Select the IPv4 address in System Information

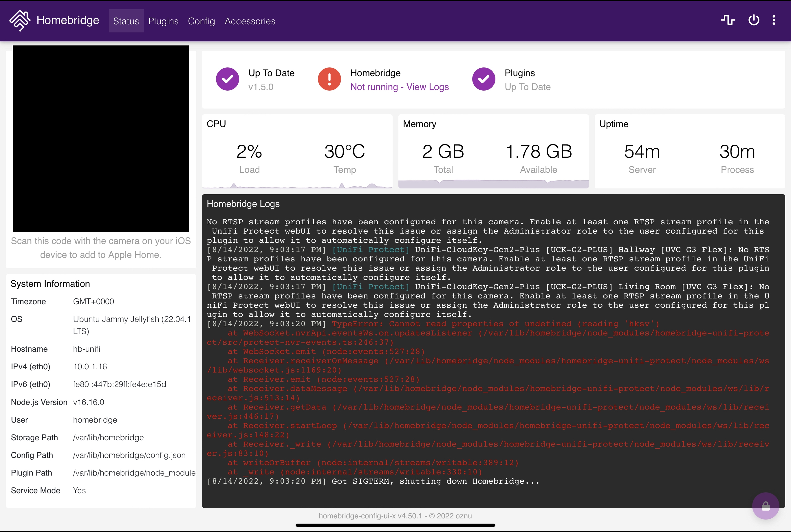pos(89,366)
